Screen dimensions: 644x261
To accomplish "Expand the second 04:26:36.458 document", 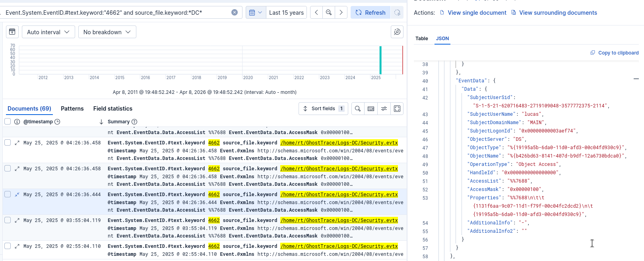I will [17, 169].
